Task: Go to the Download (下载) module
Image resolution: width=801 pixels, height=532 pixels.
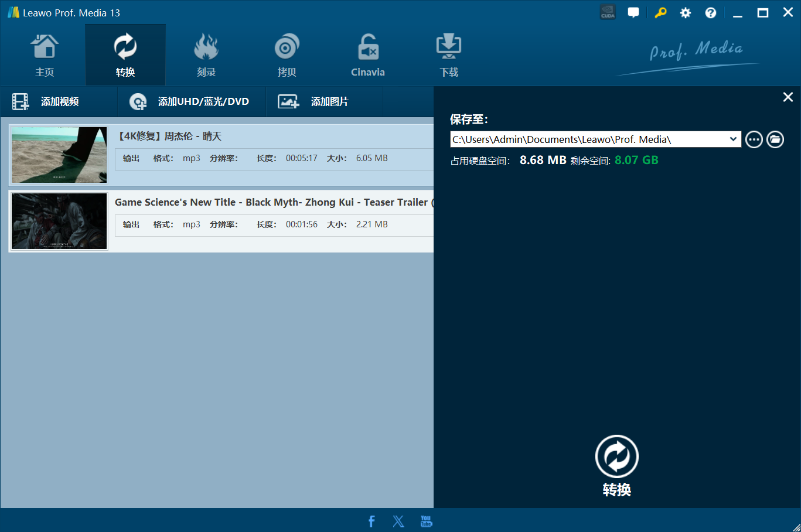Action: [449, 56]
